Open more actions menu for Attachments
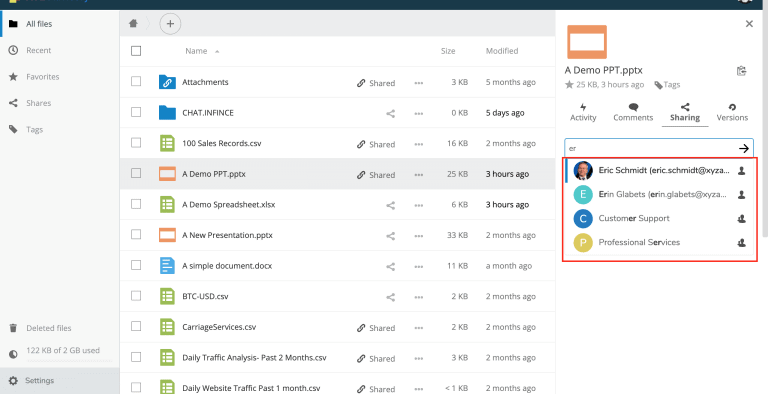 419,83
